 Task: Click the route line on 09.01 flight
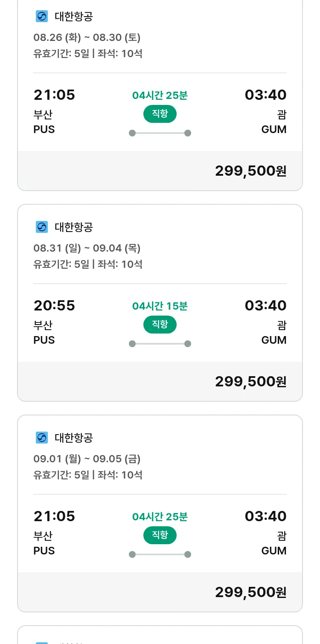[160, 554]
